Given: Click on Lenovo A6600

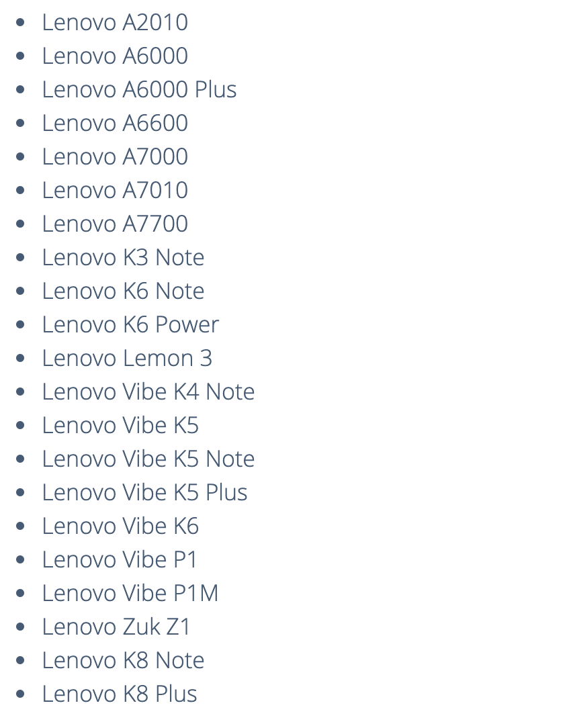Looking at the screenshot, I should pyautogui.click(x=115, y=123).
